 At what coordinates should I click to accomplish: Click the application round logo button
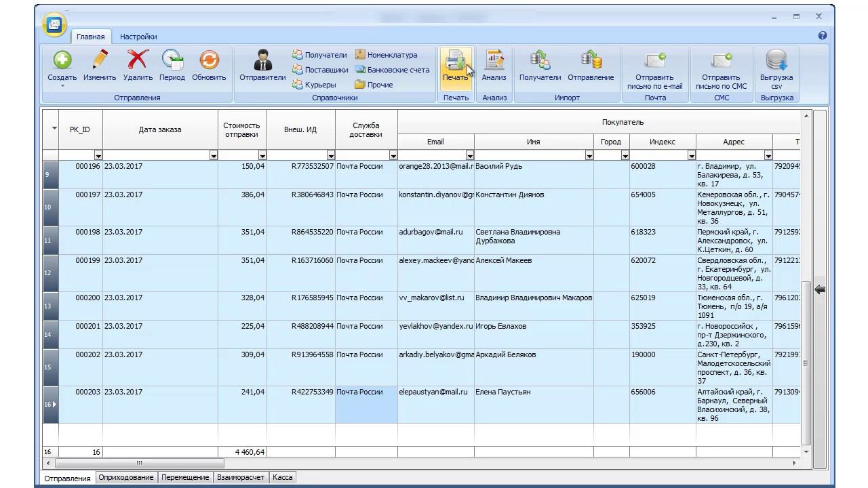pos(54,24)
